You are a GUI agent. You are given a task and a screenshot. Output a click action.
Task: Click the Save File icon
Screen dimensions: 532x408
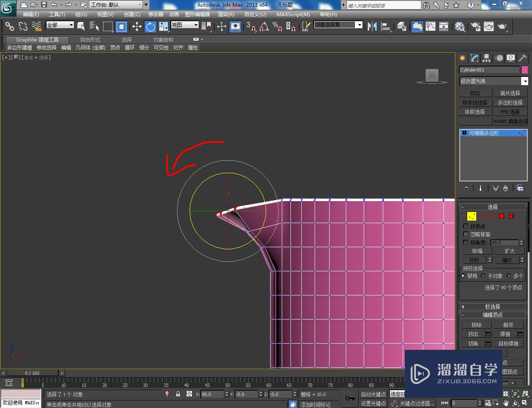(44, 5)
